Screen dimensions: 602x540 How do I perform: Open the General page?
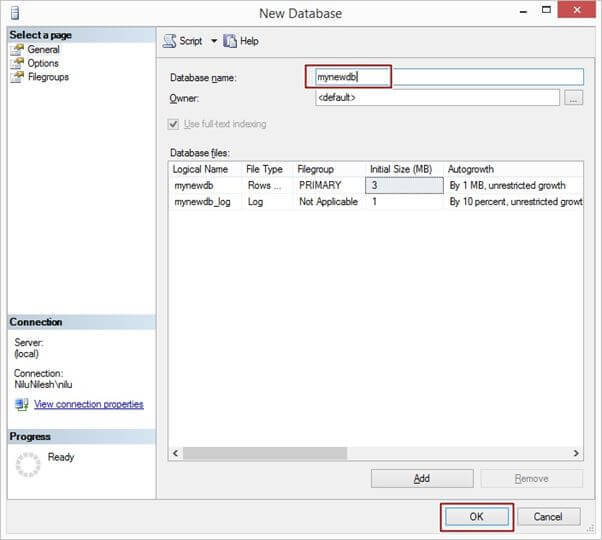pos(43,50)
